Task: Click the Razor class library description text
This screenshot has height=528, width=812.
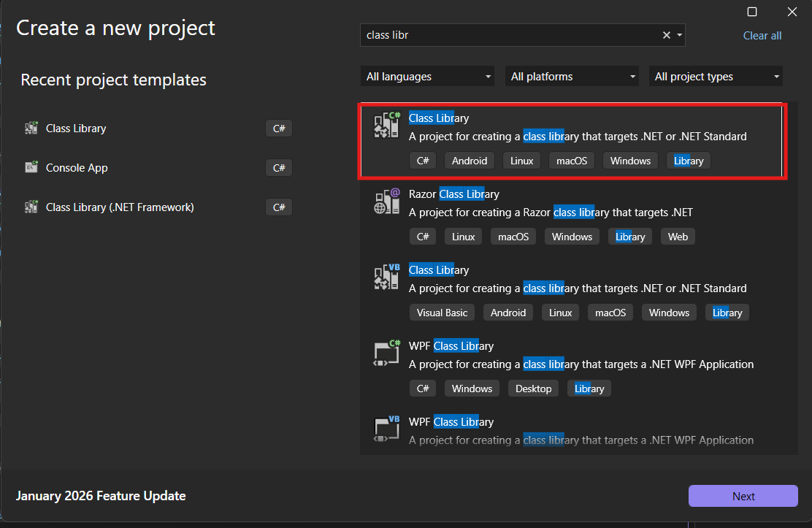Action: [x=551, y=212]
